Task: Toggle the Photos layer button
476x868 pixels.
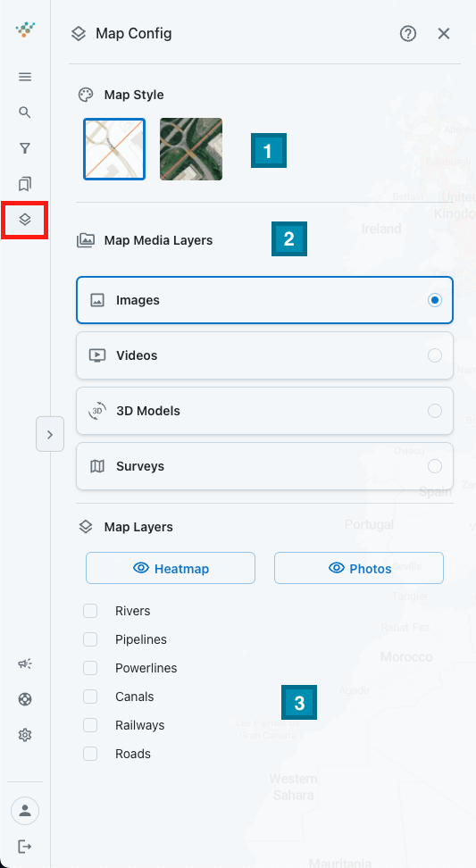Action: click(359, 568)
